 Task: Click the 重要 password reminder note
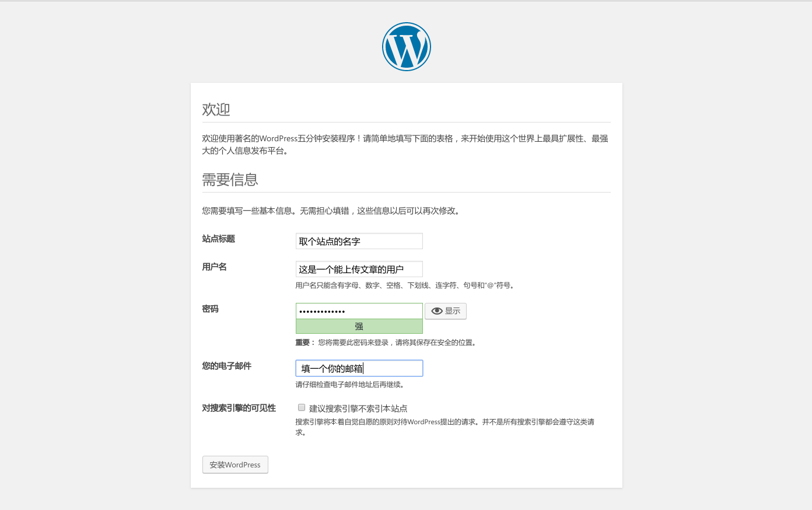tap(387, 343)
